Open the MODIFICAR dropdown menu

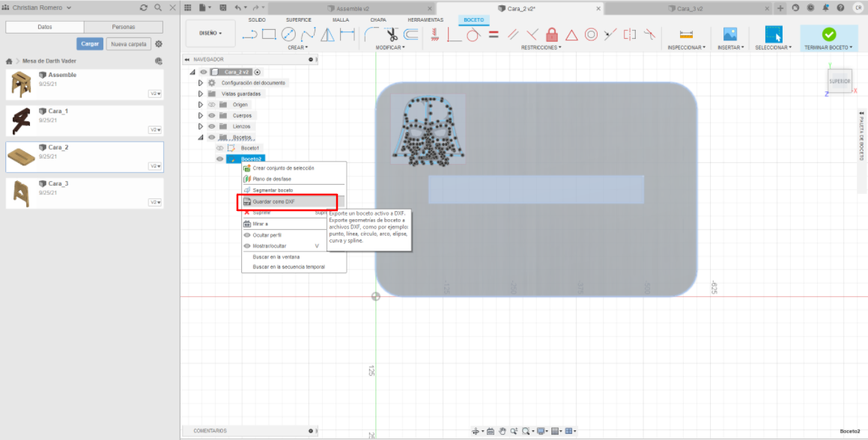click(x=390, y=48)
